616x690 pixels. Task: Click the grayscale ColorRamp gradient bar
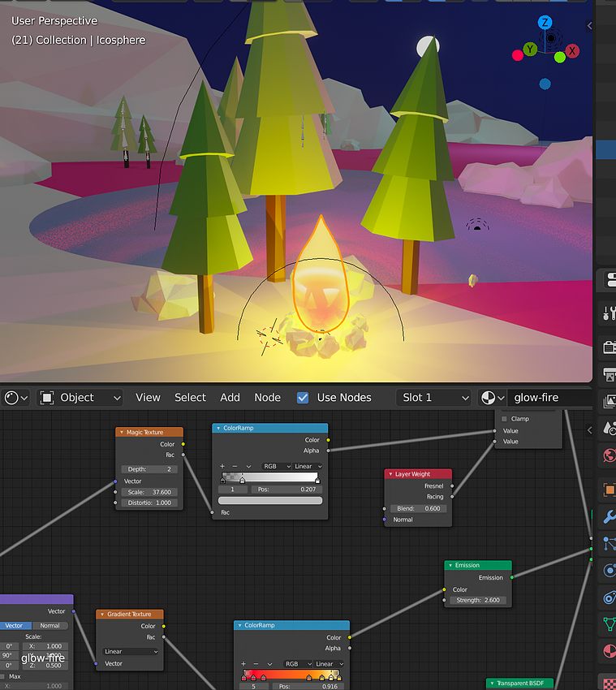coord(270,477)
